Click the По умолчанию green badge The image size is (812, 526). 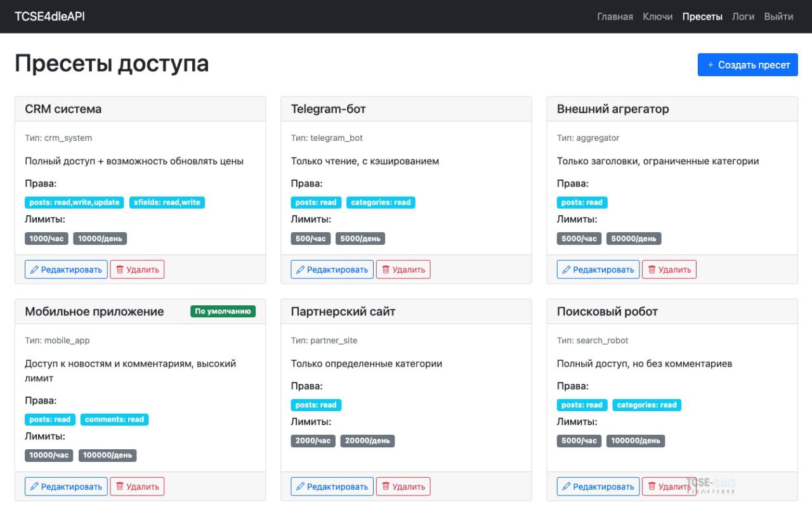coord(223,312)
